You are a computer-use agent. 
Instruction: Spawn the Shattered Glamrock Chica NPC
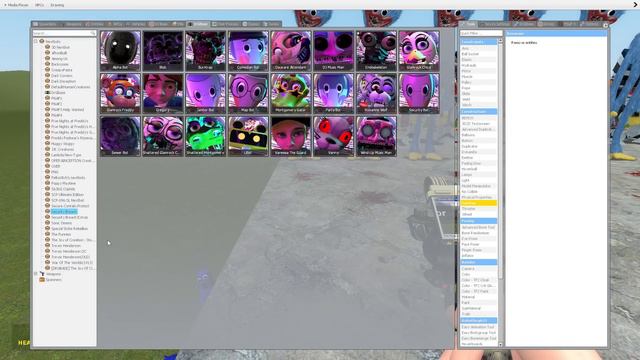point(163,136)
